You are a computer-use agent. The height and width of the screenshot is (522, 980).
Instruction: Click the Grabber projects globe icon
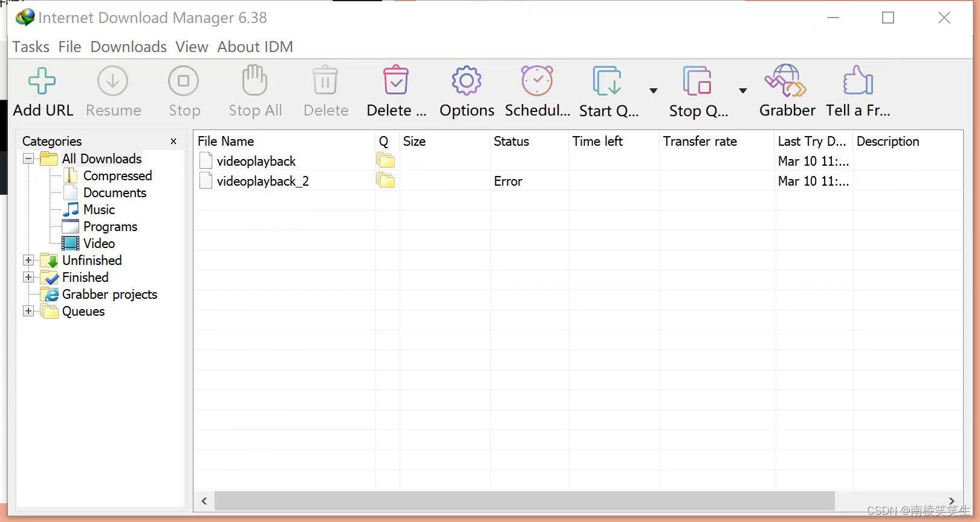[x=50, y=294]
